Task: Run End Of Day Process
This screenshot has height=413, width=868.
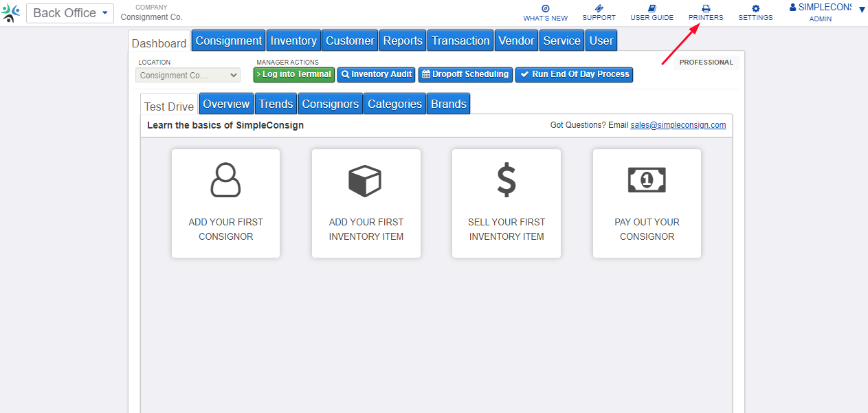Action: [574, 74]
